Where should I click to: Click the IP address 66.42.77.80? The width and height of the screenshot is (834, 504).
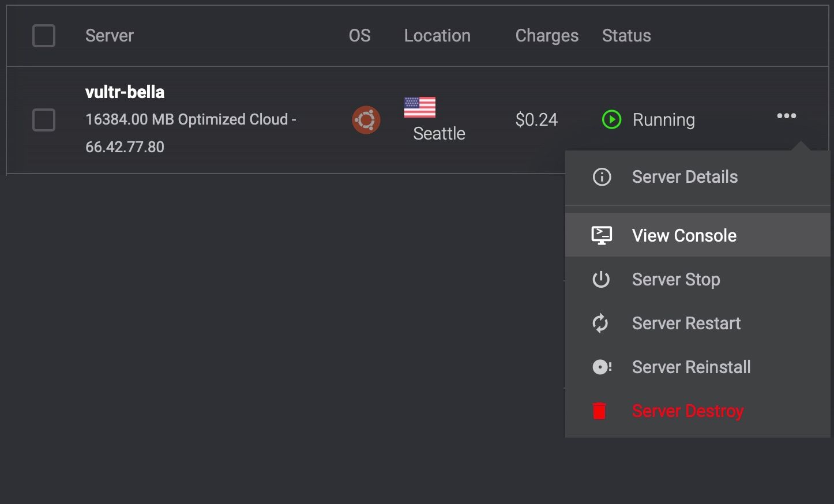125,147
